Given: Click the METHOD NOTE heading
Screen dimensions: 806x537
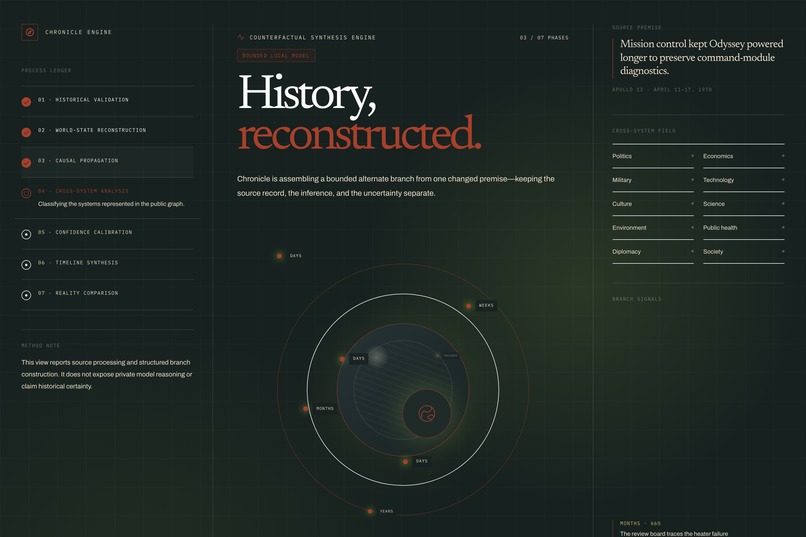Looking at the screenshot, I should click(x=41, y=345).
